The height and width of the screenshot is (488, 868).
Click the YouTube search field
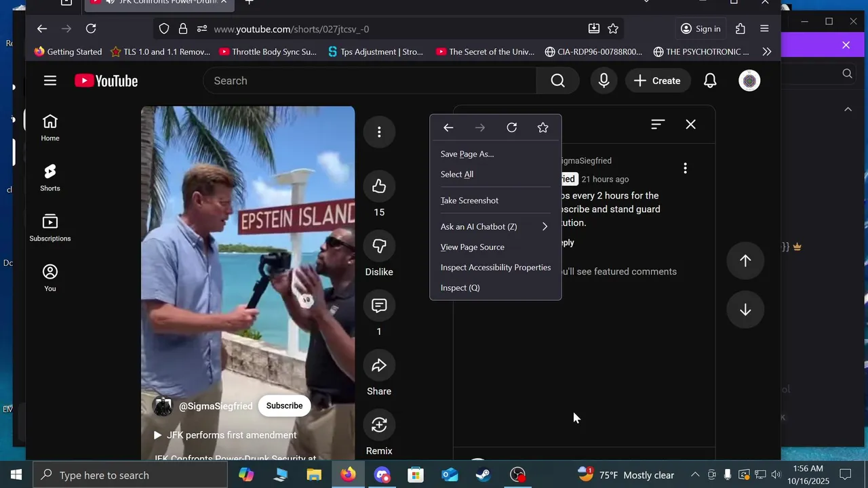(370, 81)
